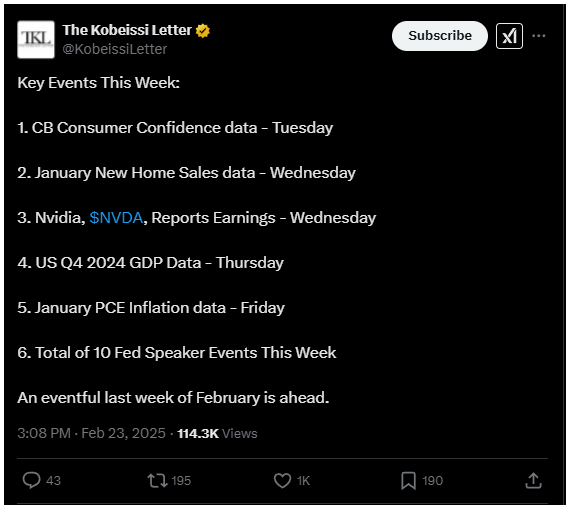
Task: Open the 3:08 PM Feb 23, 2025 timestamp
Action: point(91,433)
